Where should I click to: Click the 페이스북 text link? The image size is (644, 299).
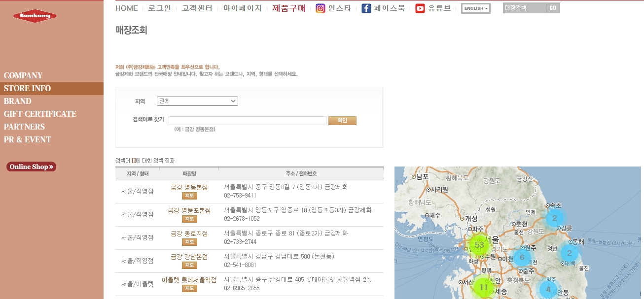[390, 8]
